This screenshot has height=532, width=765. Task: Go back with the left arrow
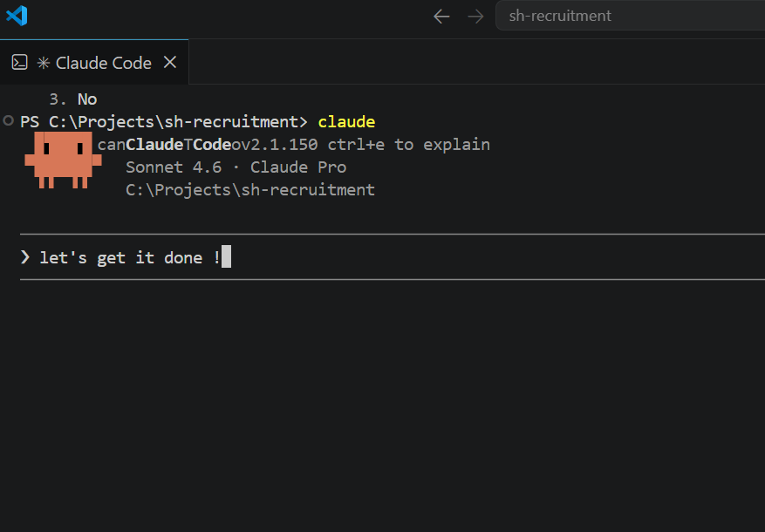pyautogui.click(x=441, y=16)
